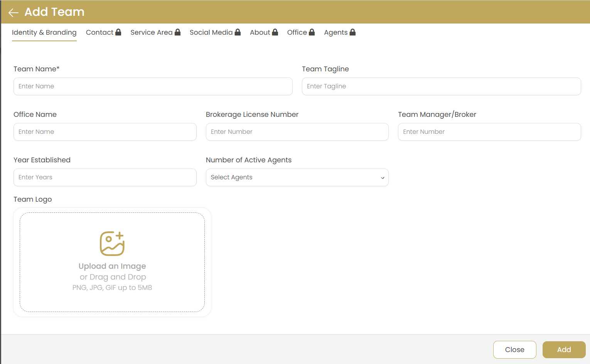590x364 pixels.
Task: Switch to the Social Media tab
Action: click(211, 32)
